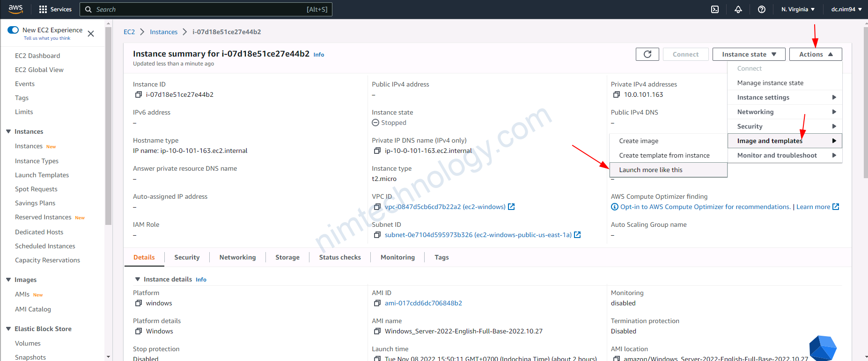Refresh the instance summary
The width and height of the screenshot is (868, 361).
click(x=647, y=54)
